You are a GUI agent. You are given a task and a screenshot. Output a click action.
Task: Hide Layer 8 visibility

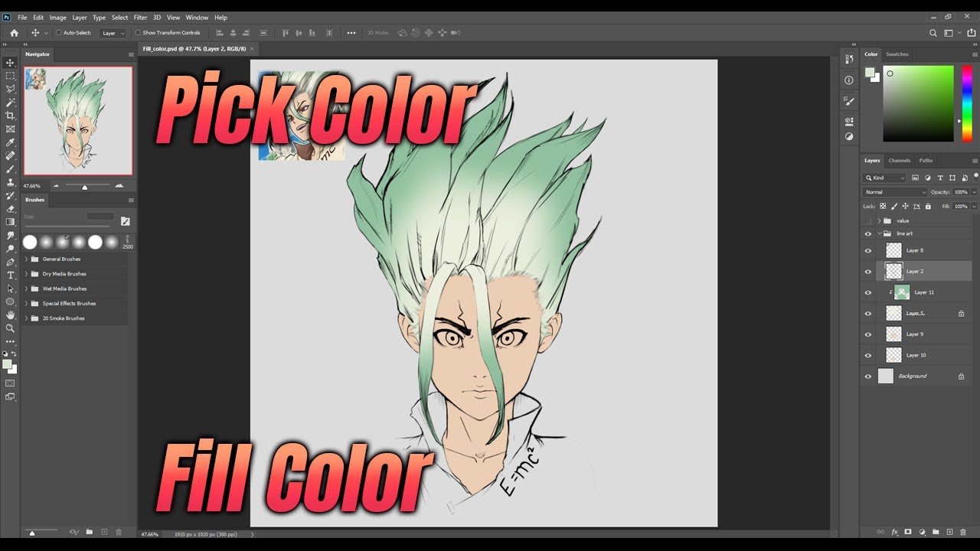point(867,250)
